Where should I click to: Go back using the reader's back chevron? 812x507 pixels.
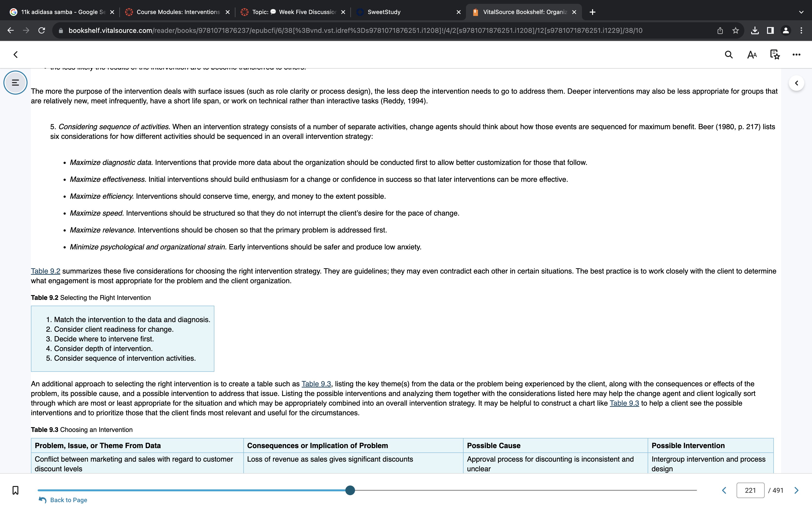point(15,55)
